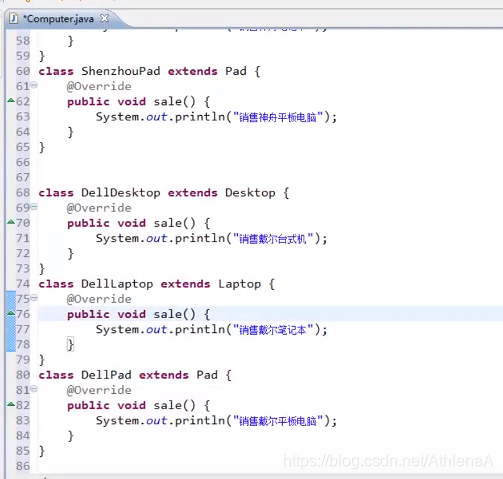Screen dimensions: 503x479
Task: Click the Java file icon on Computer.java tab
Action: pos(14,18)
